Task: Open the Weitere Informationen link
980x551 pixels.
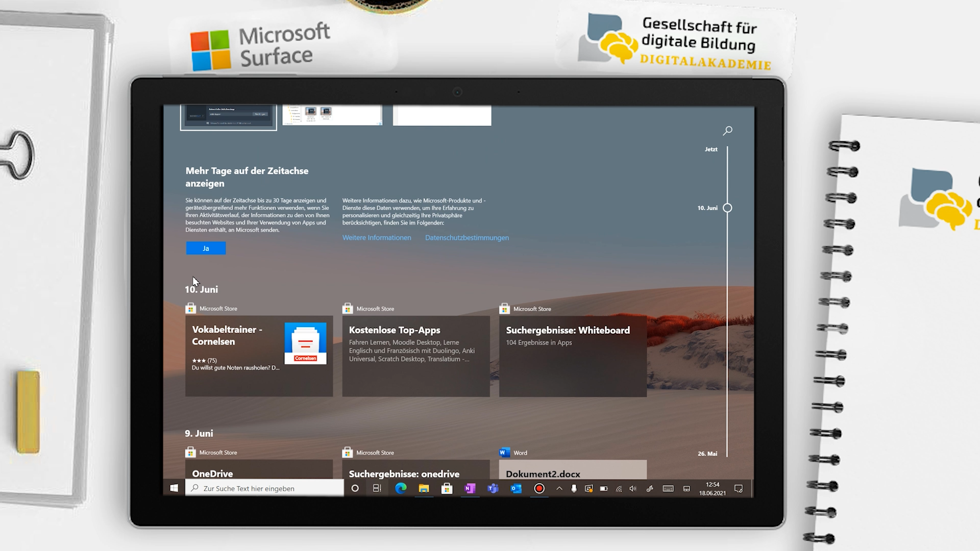Action: 377,238
